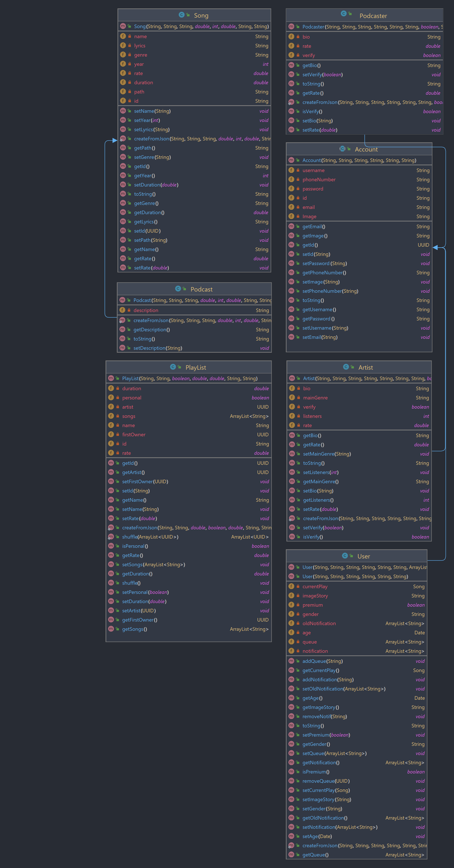Viewport: 454px width, 868px height.
Task: Select the firstOwner field in PlayList
Action: tap(134, 435)
